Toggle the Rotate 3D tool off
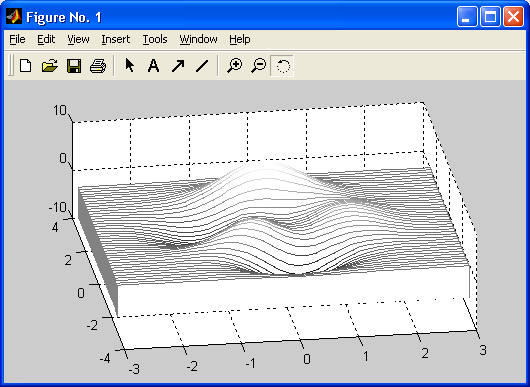 282,66
